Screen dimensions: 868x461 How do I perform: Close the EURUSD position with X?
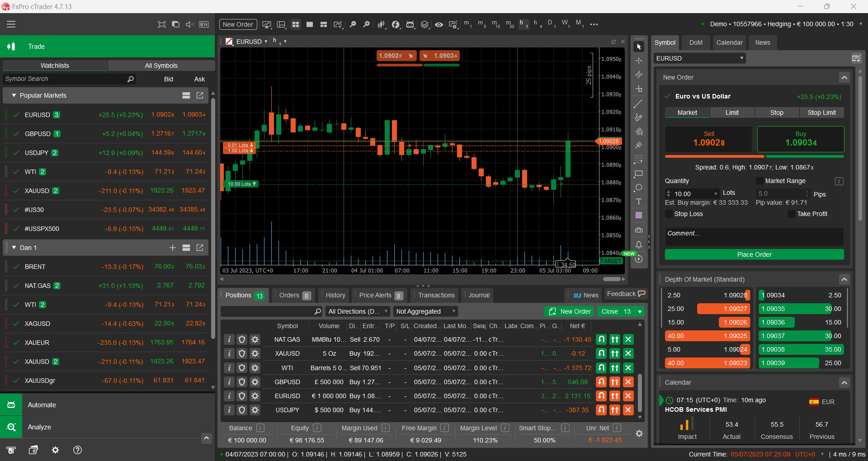[628, 396]
